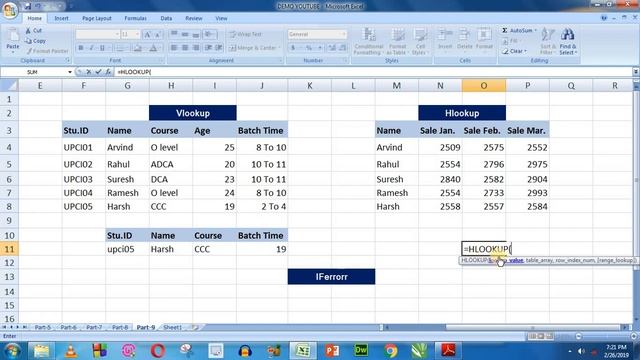Viewport: 640px width, 360px height.
Task: Open Dreamweaver from the taskbar
Action: point(361,351)
